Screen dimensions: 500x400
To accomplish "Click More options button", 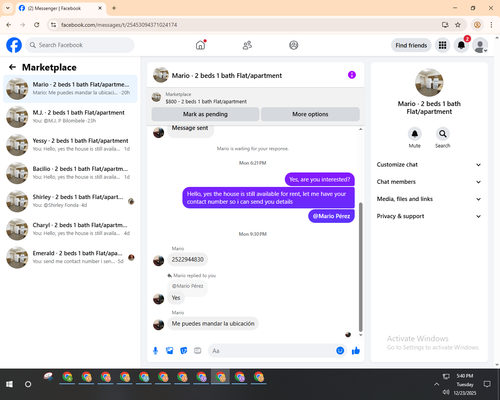I will pos(310,114).
